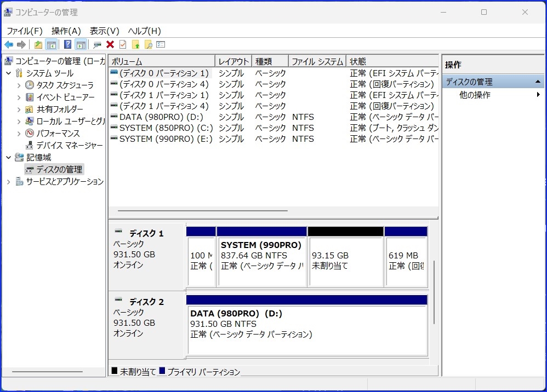Image resolution: width=547 pixels, height=392 pixels.
Task: Click the Up one level folder icon
Action: click(x=38, y=44)
